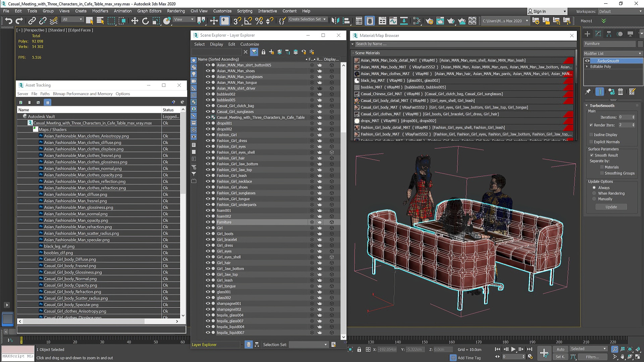Collapse the Scene Materials group
The height and width of the screenshot is (362, 644).
353,53
